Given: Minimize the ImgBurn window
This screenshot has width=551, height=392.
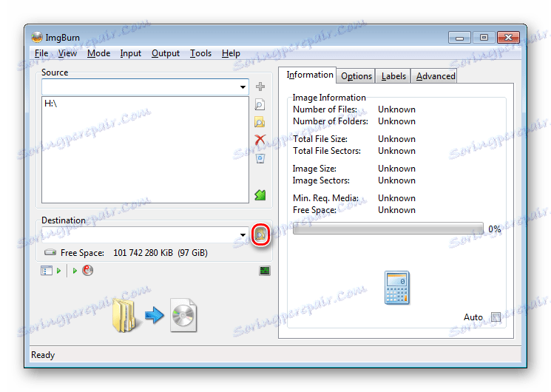Looking at the screenshot, I should coord(459,37).
